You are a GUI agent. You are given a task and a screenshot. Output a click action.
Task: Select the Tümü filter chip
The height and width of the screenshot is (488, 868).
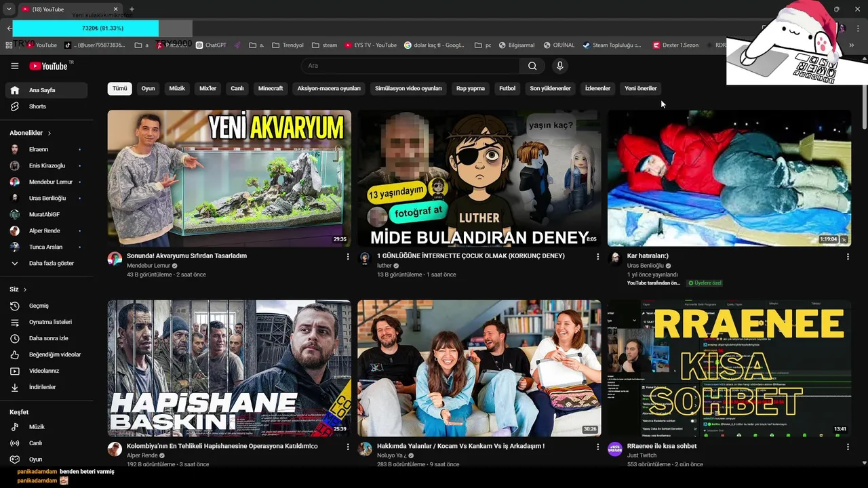(119, 89)
